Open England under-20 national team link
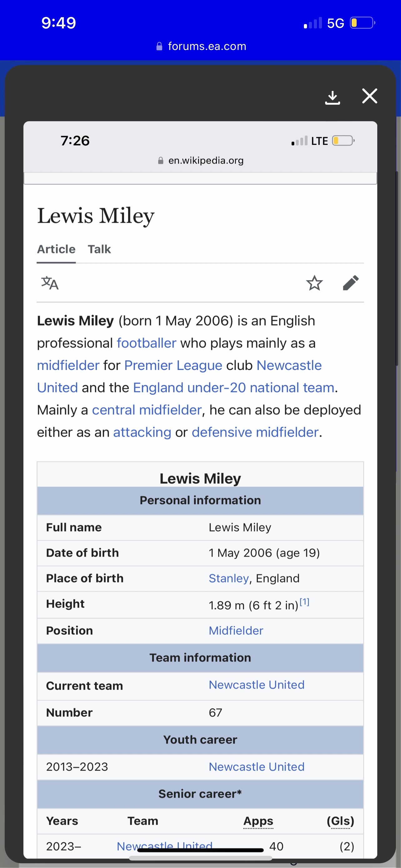 (x=233, y=387)
